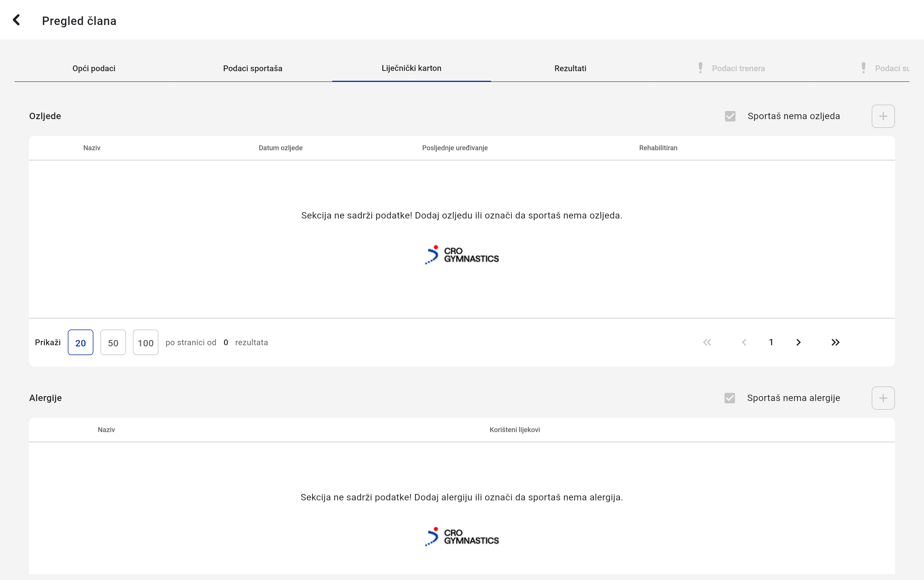Select the Liječnički karton tab

pyautogui.click(x=411, y=68)
